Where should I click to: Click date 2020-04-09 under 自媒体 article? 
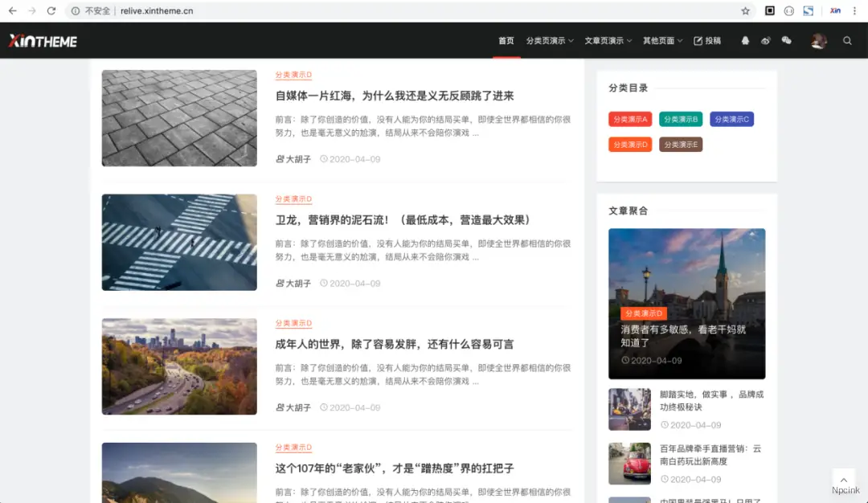350,159
